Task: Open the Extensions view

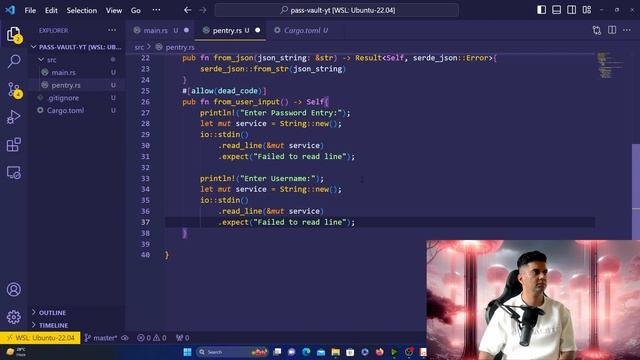Action: pos(14,144)
